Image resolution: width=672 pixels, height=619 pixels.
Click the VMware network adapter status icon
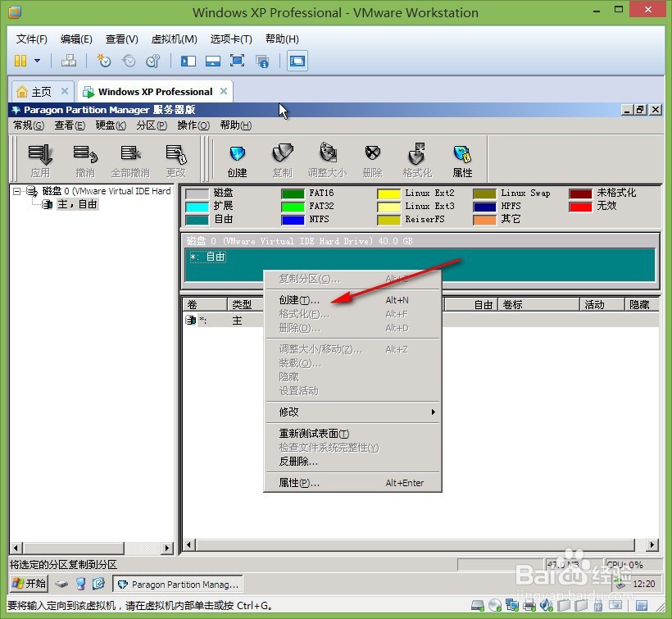(512, 605)
